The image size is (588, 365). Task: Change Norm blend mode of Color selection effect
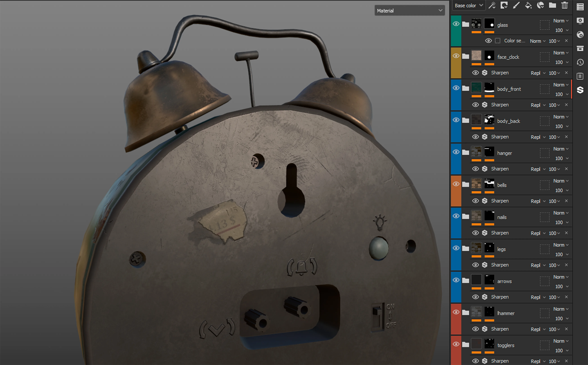538,41
